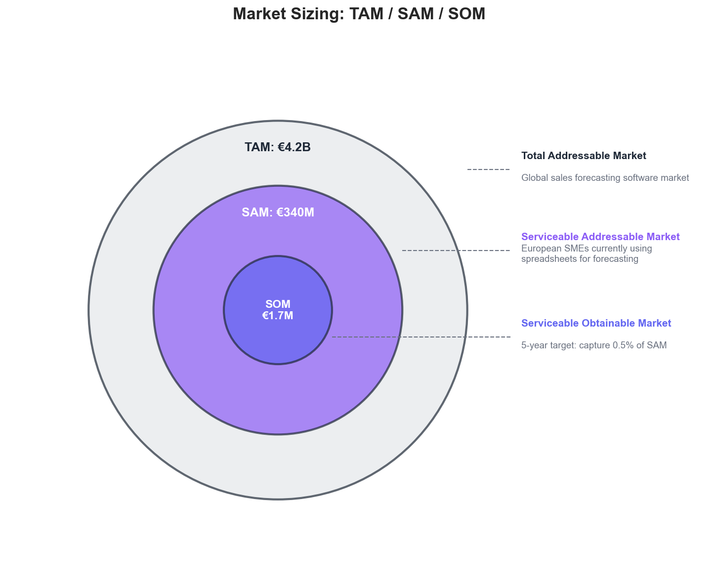Viewport: 718px width, 588px height.
Task: Pick the purple SAM ring area
Action: [x=278, y=400]
